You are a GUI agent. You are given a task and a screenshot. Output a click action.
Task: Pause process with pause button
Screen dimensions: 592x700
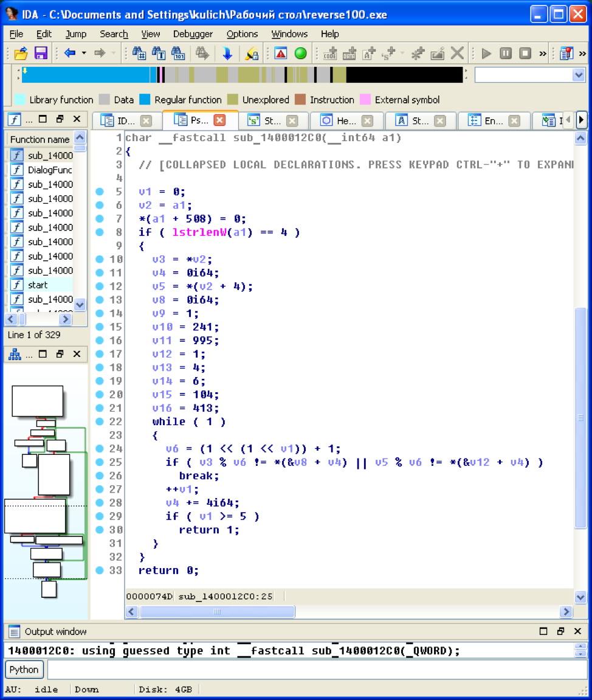pyautogui.click(x=506, y=54)
